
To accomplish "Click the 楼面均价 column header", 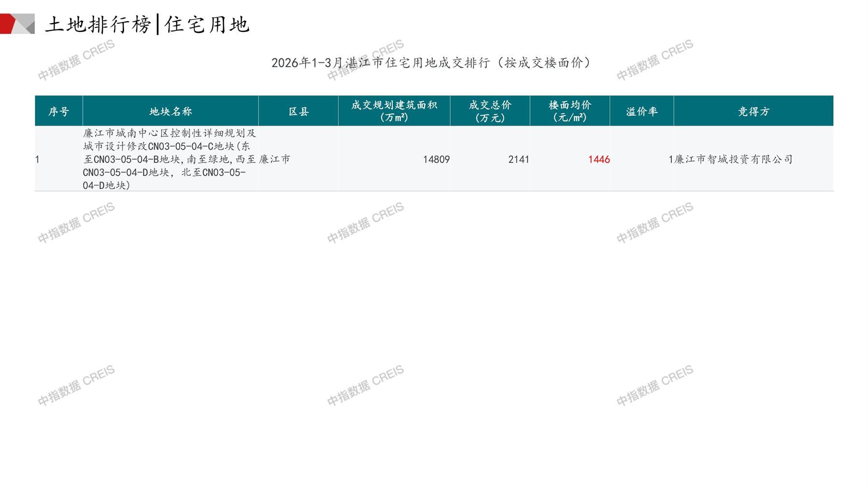I will (x=569, y=111).
